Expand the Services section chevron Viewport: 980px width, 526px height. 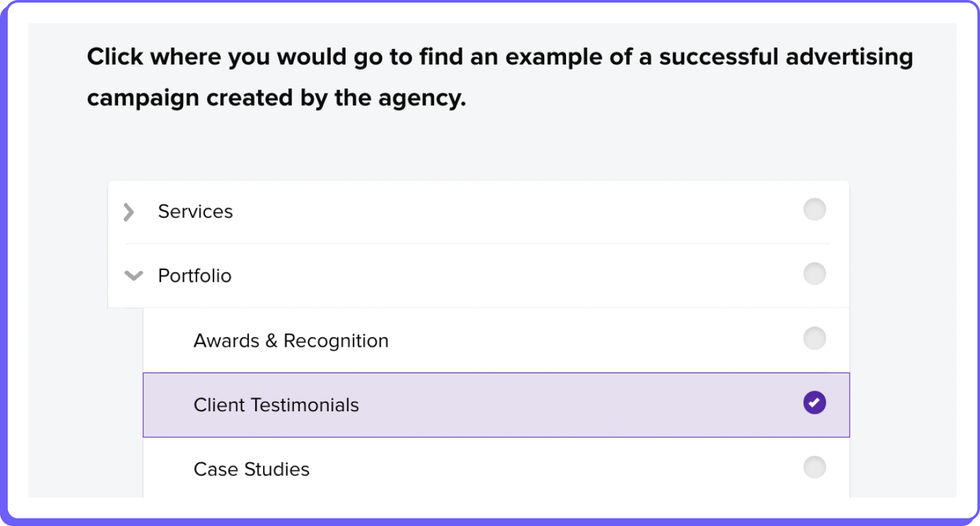tap(129, 212)
